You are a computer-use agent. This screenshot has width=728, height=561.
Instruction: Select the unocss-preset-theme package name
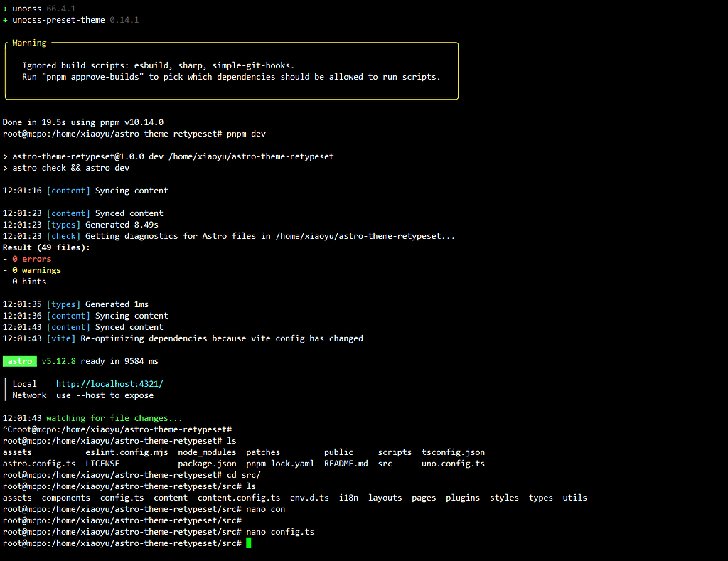coord(58,20)
